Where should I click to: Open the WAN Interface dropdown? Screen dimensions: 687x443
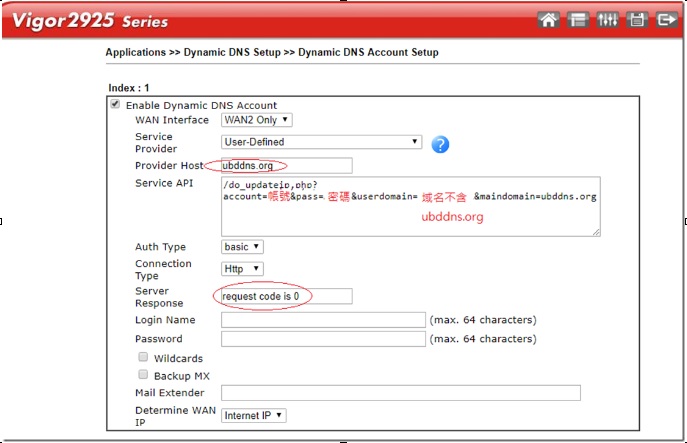click(x=256, y=120)
